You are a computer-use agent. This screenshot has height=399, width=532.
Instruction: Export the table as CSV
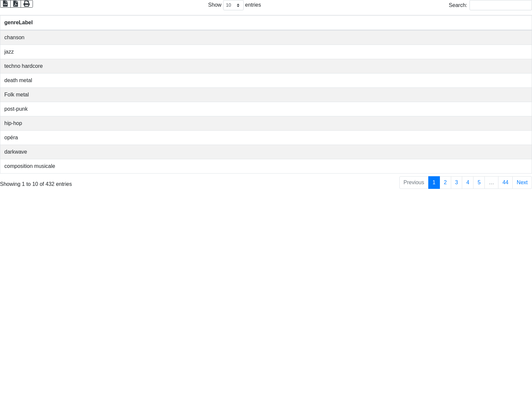[5, 4]
